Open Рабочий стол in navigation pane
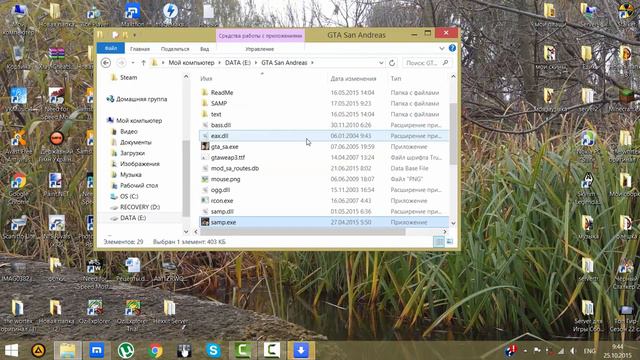The height and width of the screenshot is (360, 640). (x=139, y=186)
